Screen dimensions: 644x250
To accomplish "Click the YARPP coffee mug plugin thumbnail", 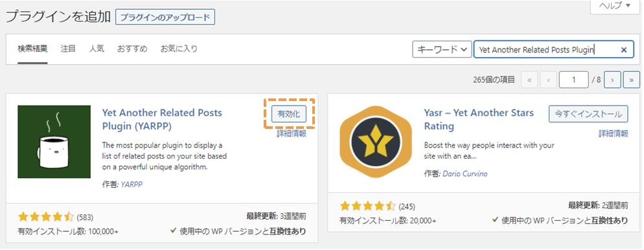I will (x=54, y=142).
